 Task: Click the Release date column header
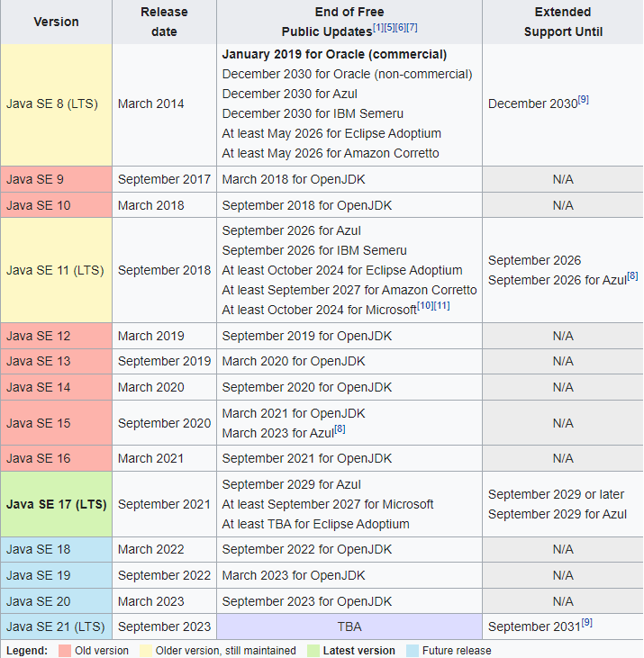164,22
